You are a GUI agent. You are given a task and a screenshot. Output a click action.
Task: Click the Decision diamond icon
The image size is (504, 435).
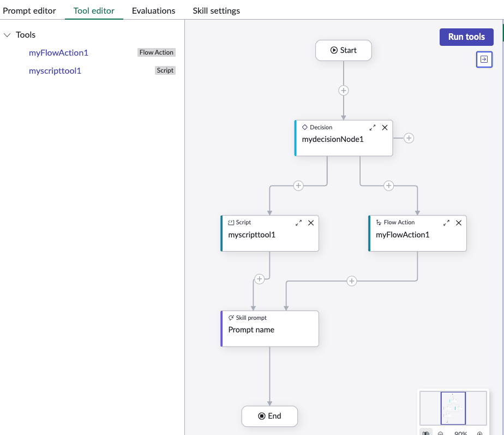[x=305, y=127]
